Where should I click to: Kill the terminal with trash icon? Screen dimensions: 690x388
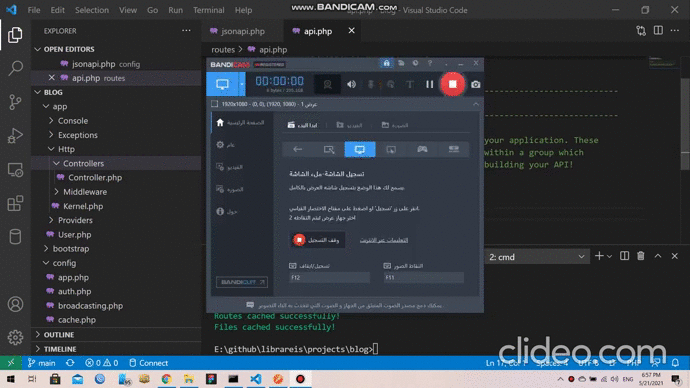point(641,256)
